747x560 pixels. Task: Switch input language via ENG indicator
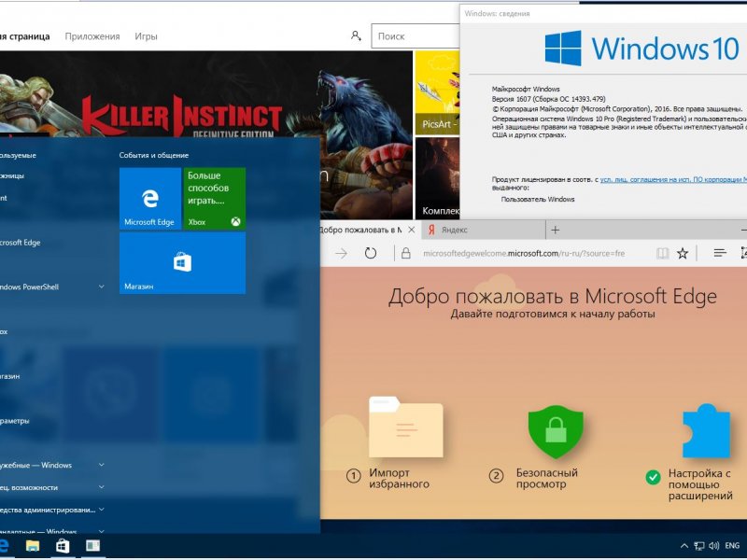pos(732,546)
